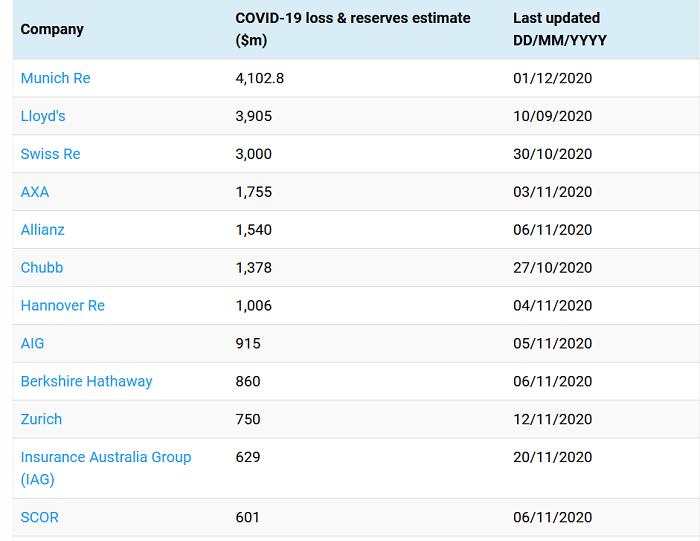
Task: Select the 915 loss value
Action: tap(248, 344)
